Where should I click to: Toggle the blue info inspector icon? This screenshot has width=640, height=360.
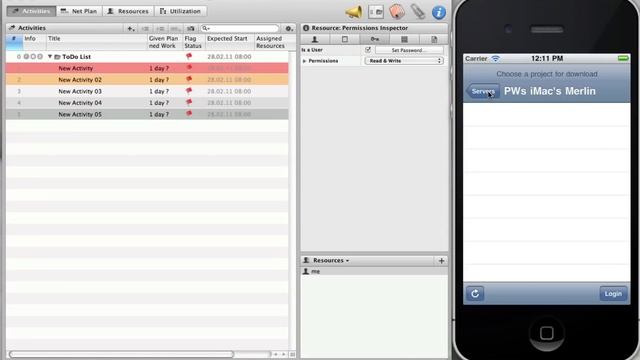pos(439,12)
